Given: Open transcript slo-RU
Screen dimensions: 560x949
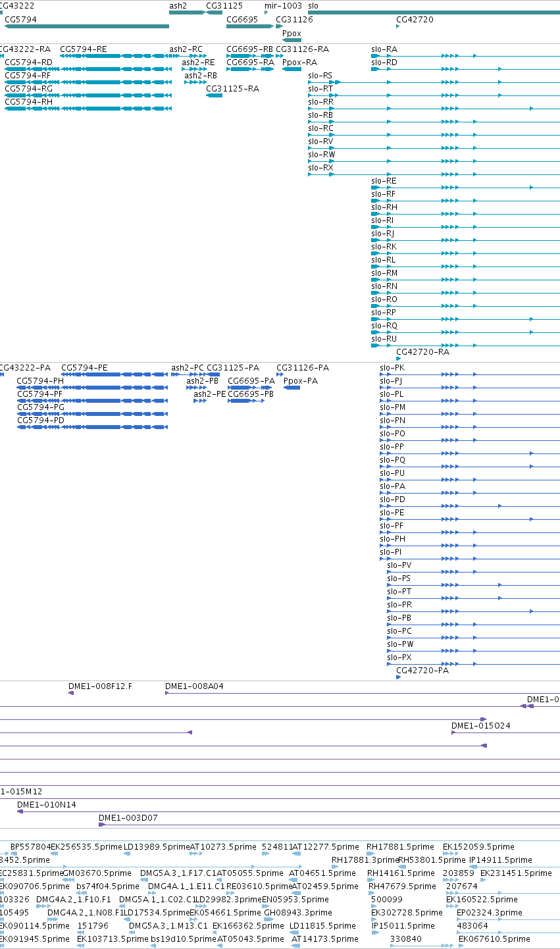Looking at the screenshot, I should click(x=384, y=339).
